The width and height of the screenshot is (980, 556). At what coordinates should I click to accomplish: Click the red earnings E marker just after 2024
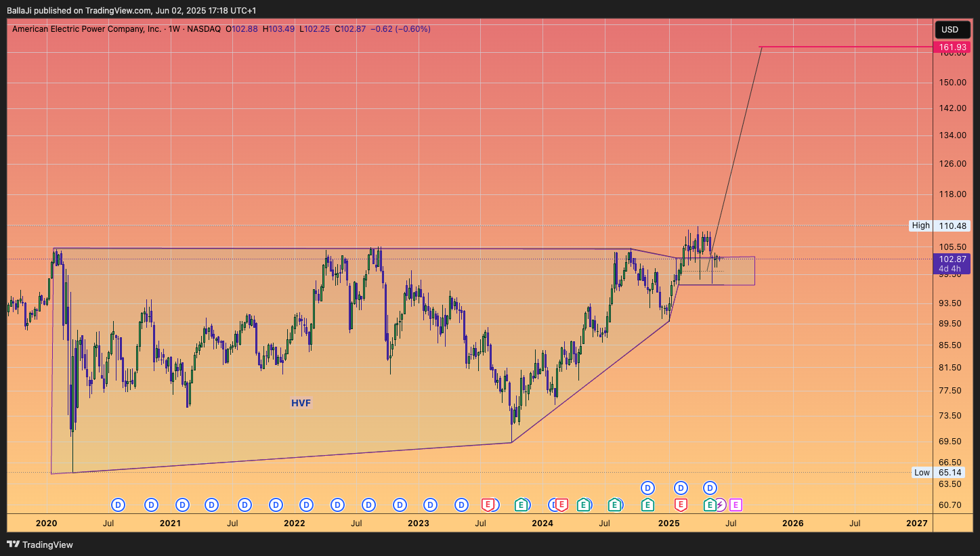561,505
